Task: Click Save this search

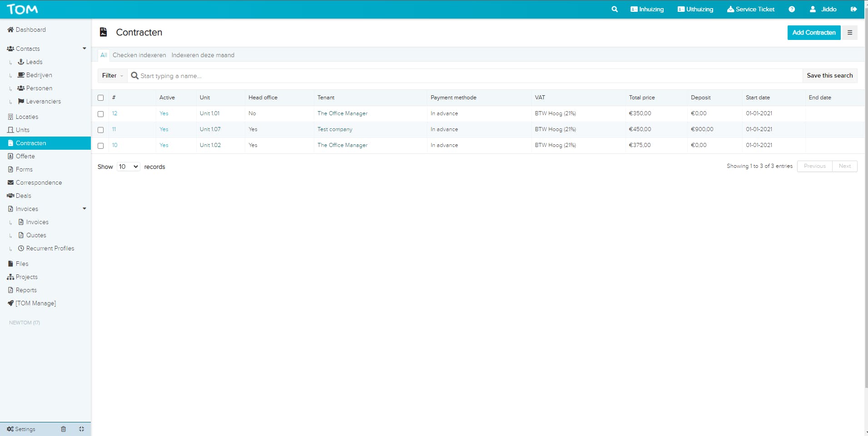Action: [x=830, y=76]
